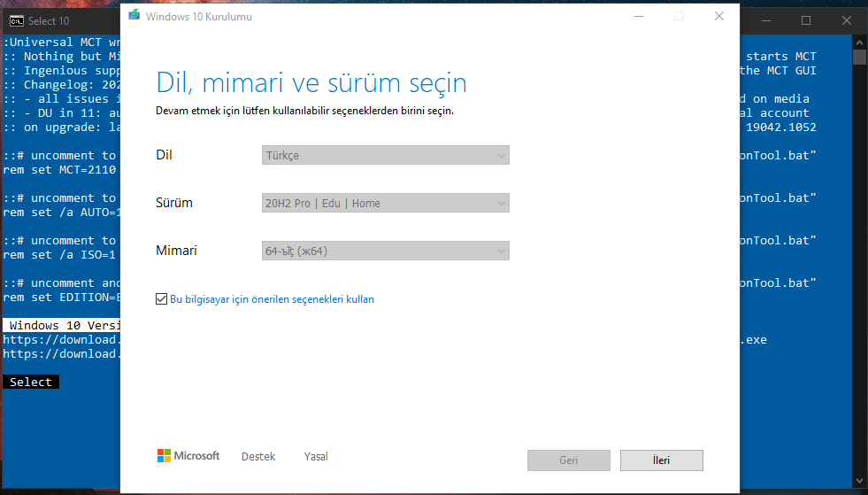The image size is (868, 495).
Task: Click the console scrollbar up arrow
Action: pyautogui.click(x=859, y=43)
